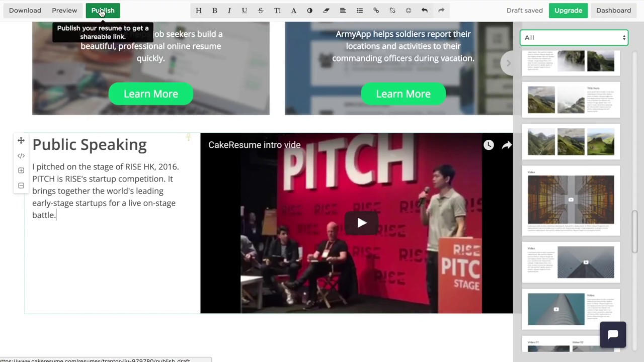Redo the last edit
The height and width of the screenshot is (362, 644).
tap(441, 11)
